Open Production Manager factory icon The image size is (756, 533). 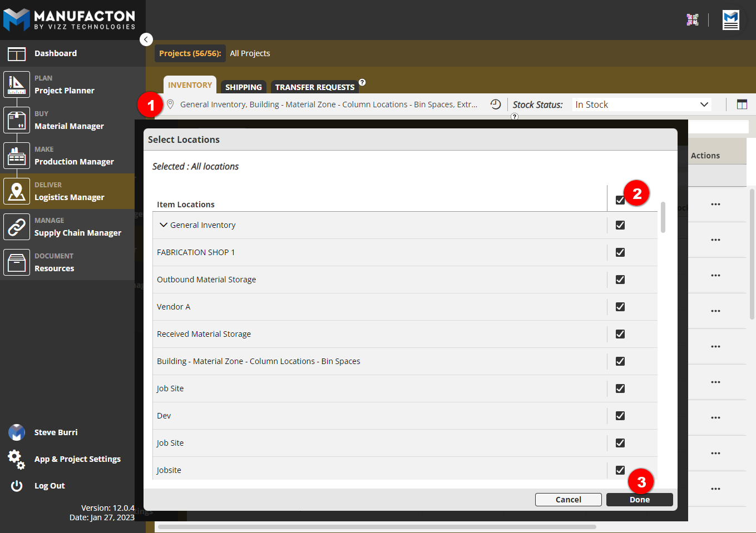(x=17, y=156)
